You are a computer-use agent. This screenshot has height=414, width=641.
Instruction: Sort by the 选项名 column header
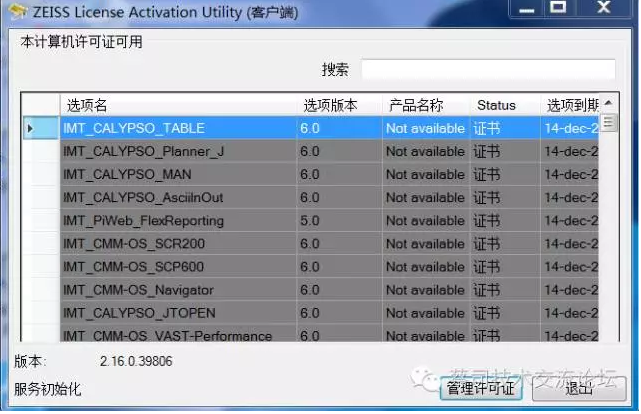point(178,105)
